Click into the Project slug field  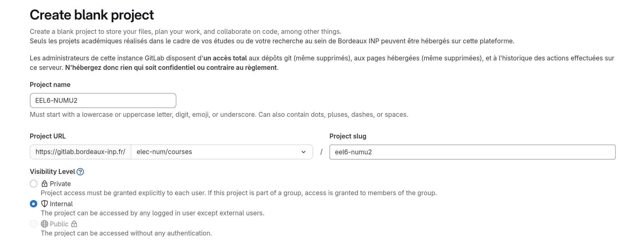[x=472, y=152]
